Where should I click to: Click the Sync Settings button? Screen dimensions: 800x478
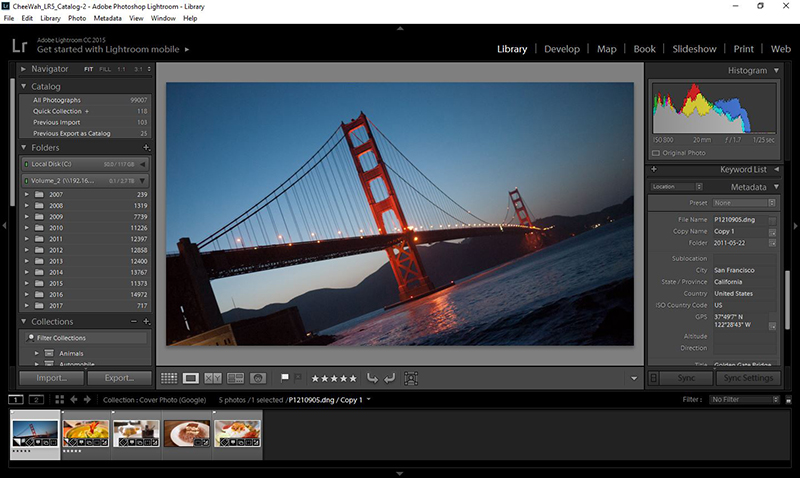coord(748,378)
